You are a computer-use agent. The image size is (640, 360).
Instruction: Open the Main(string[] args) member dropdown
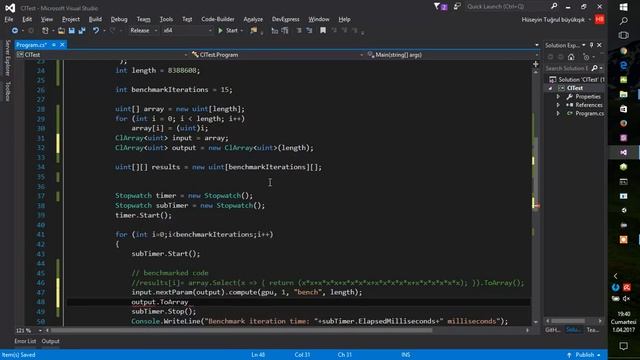tap(452, 55)
